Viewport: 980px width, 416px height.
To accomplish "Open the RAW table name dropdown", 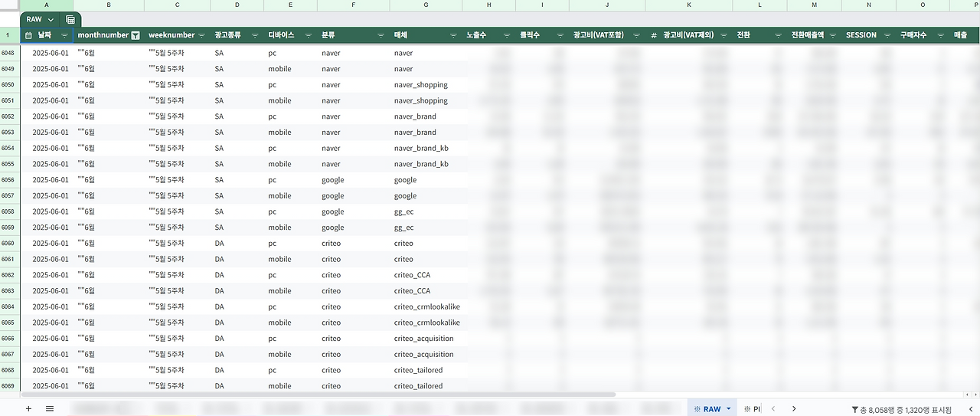I will tap(51, 19).
